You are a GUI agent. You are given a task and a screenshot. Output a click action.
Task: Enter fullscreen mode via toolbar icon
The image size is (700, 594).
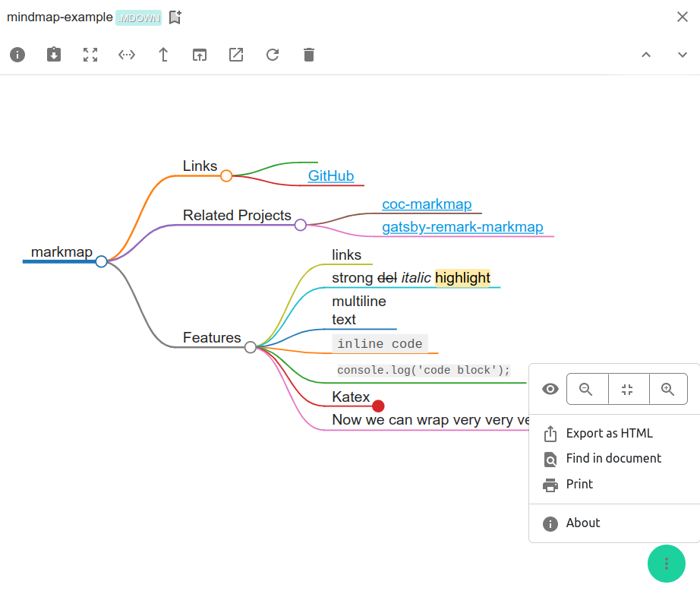click(x=90, y=54)
